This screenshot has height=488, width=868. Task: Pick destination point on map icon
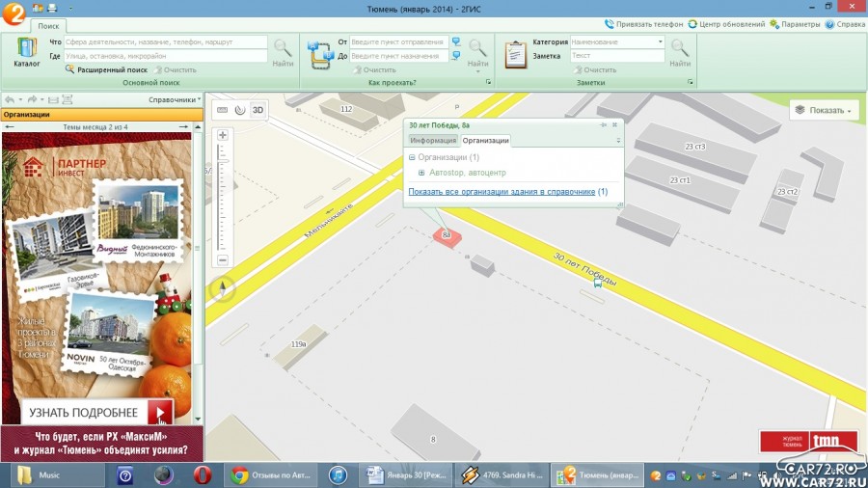point(456,56)
